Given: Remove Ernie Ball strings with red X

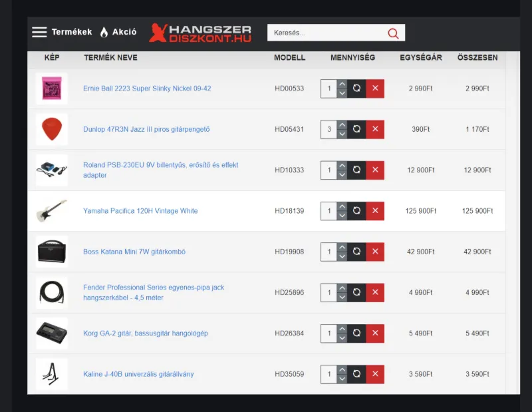Looking at the screenshot, I should tap(375, 89).
